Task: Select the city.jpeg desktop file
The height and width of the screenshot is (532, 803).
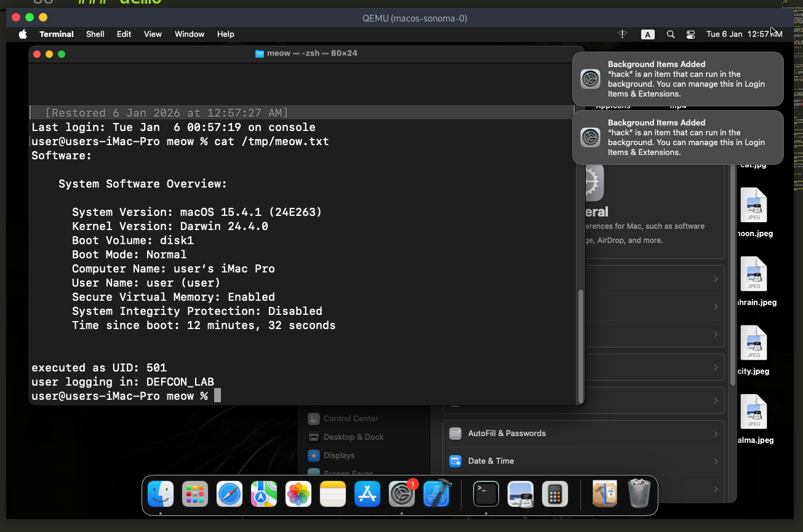Action: (753, 343)
